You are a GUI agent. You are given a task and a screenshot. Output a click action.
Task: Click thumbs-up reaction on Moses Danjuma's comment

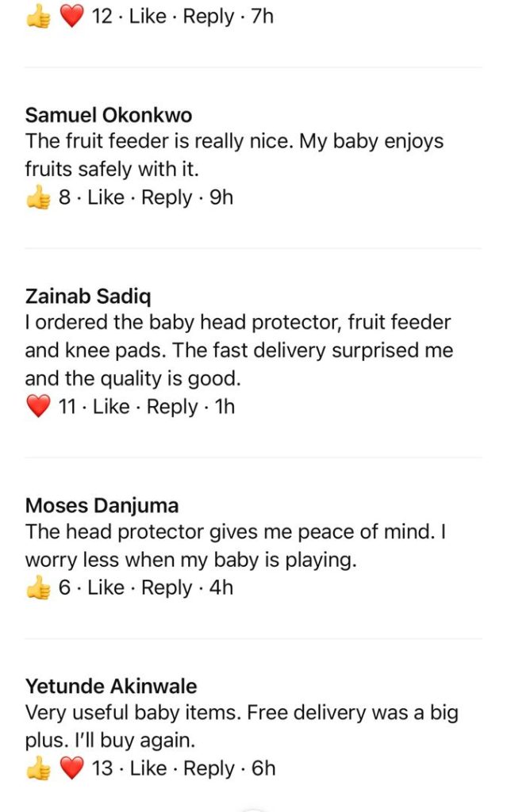pos(37,588)
